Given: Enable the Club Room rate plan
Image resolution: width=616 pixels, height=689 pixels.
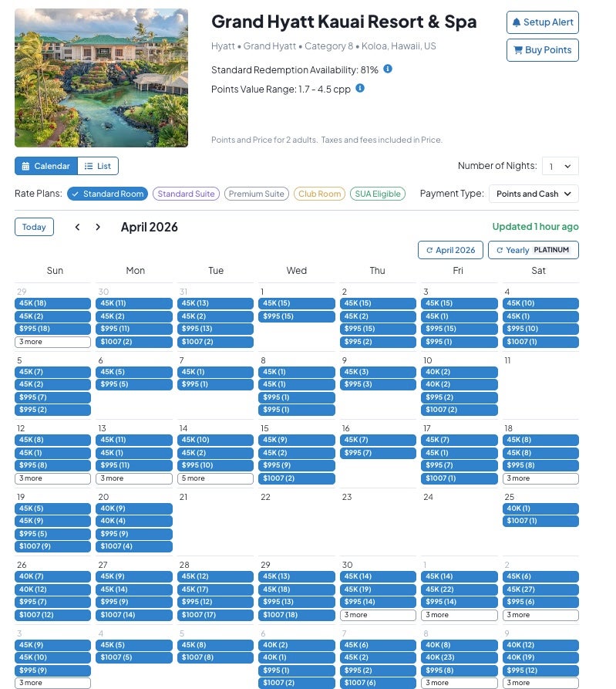Looking at the screenshot, I should tap(319, 194).
